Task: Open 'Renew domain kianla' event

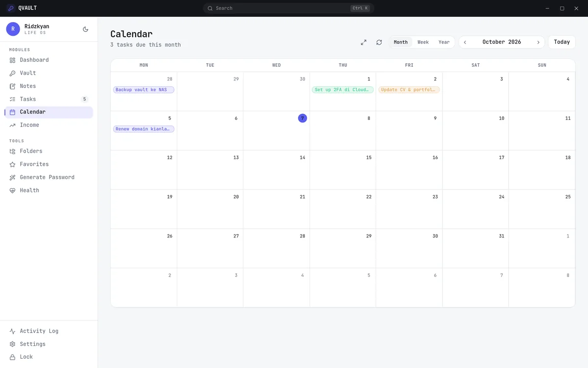Action: (x=144, y=129)
